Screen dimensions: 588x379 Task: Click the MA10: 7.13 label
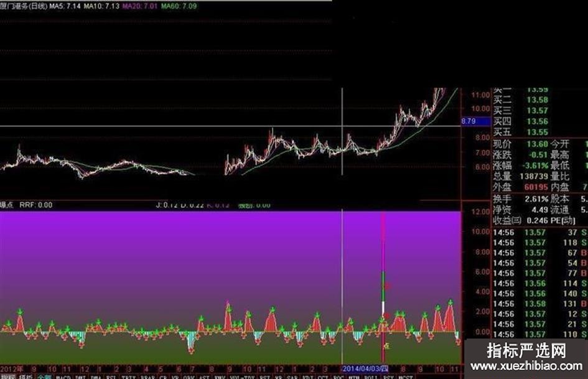click(101, 6)
